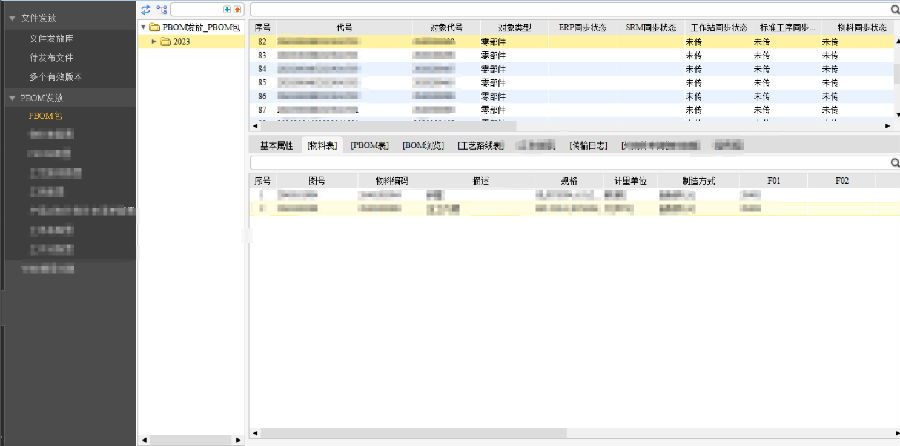Click the F01 column header
Screen dimensions: 900x446
(x=774, y=181)
